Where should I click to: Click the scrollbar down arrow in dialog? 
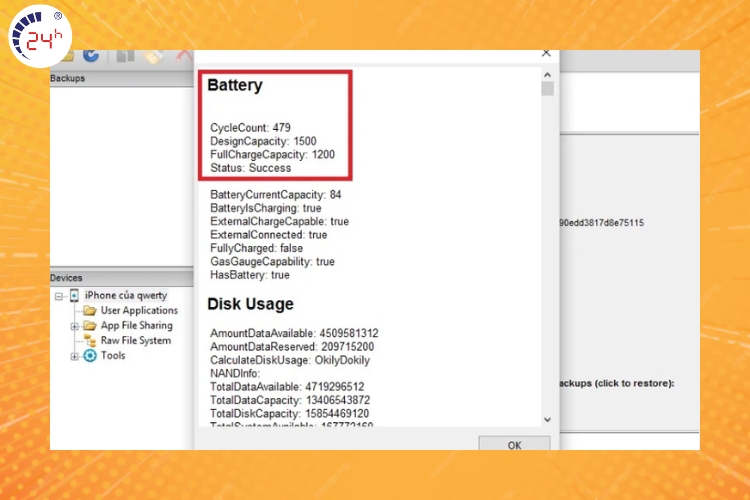tap(547, 419)
